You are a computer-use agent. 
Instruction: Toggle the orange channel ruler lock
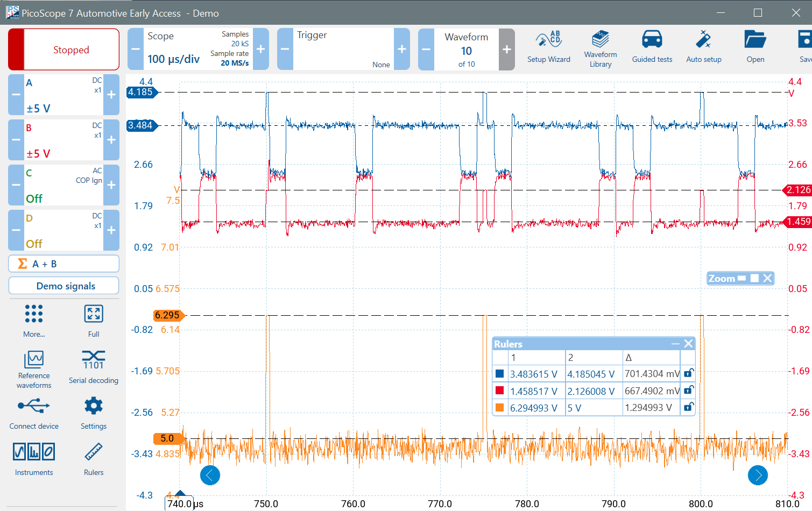coord(688,407)
